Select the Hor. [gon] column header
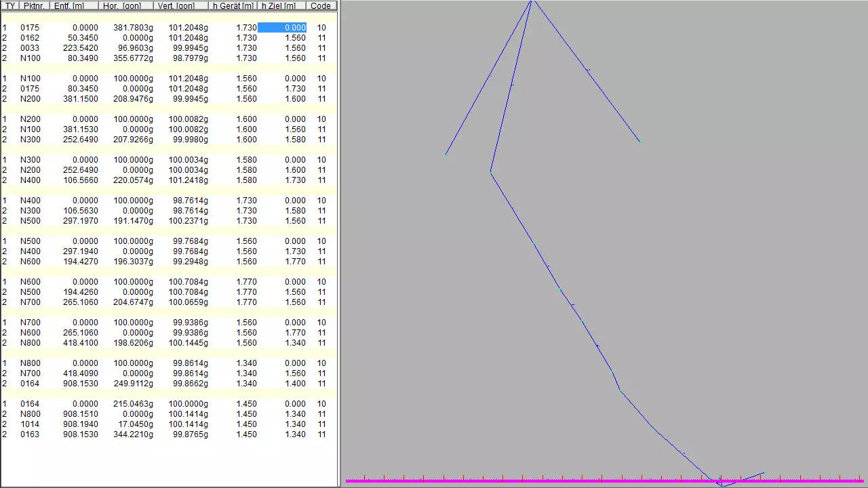Screen dimensions: 868x488 (126, 5)
